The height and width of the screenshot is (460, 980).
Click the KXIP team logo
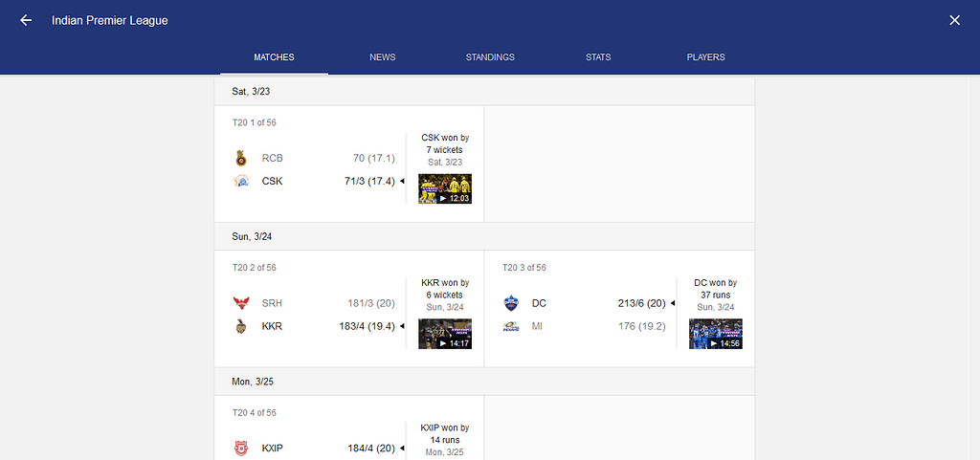click(x=240, y=449)
